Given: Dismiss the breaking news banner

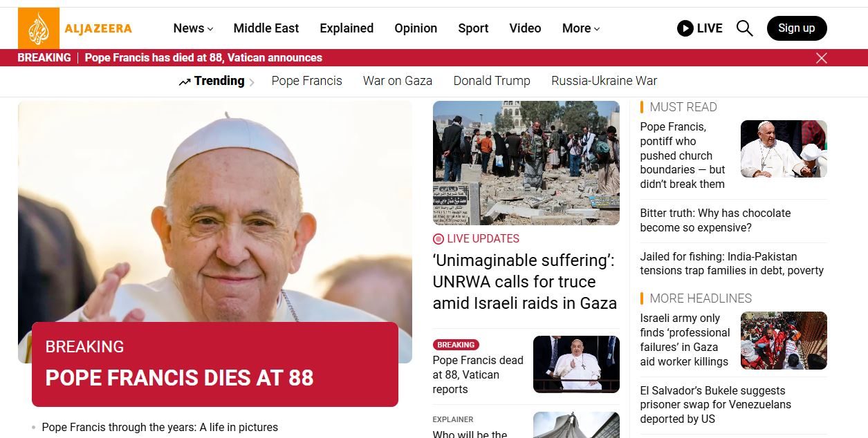Looking at the screenshot, I should click(x=821, y=58).
